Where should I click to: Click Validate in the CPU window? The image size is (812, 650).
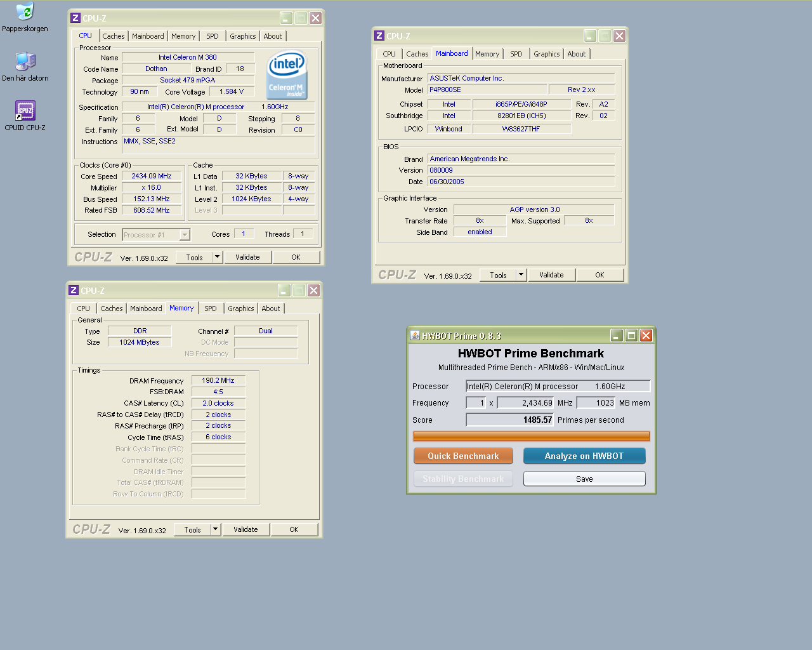click(247, 257)
